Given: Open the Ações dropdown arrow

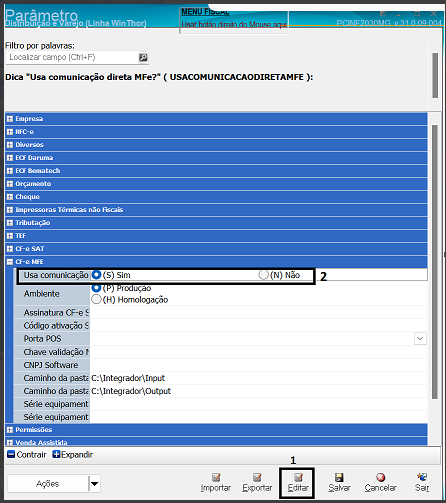Looking at the screenshot, I should coord(95,483).
